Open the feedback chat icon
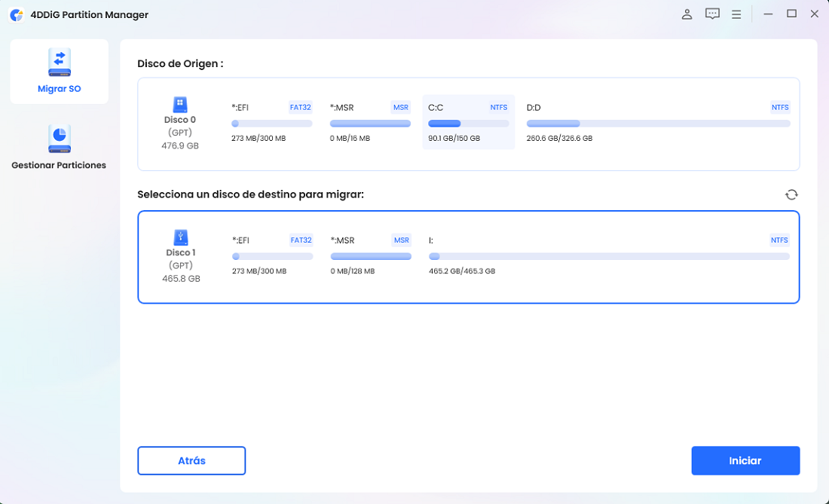 pyautogui.click(x=712, y=14)
